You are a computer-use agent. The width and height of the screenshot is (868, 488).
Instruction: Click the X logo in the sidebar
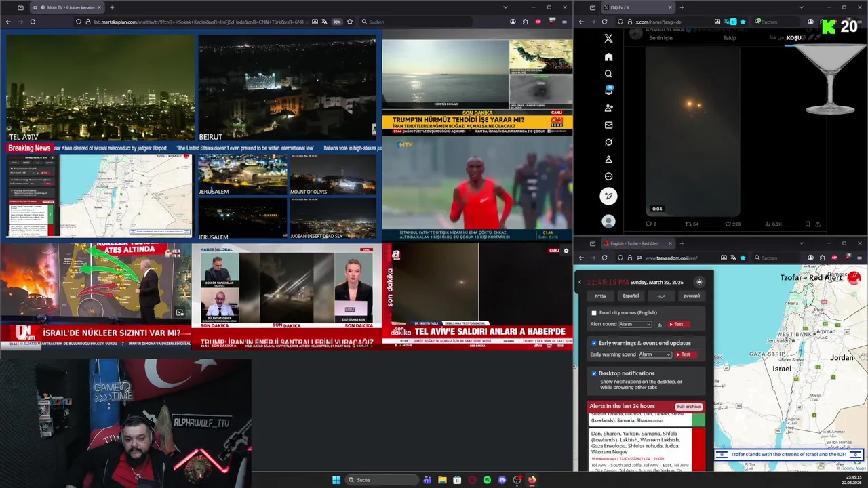point(608,39)
